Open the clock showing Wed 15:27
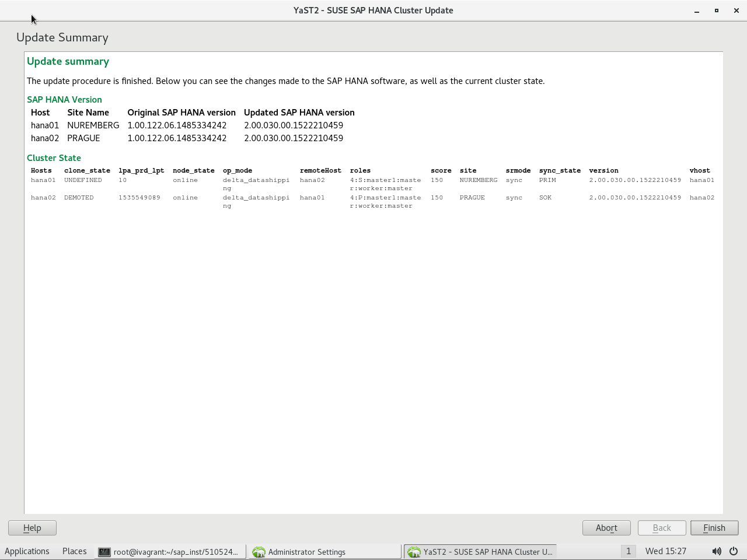 pos(666,551)
